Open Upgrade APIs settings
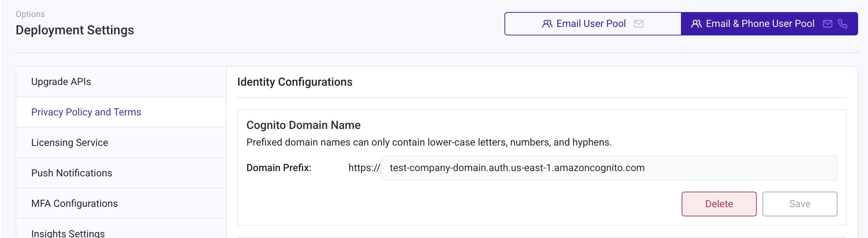Image resolution: width=868 pixels, height=238 pixels. (121, 82)
